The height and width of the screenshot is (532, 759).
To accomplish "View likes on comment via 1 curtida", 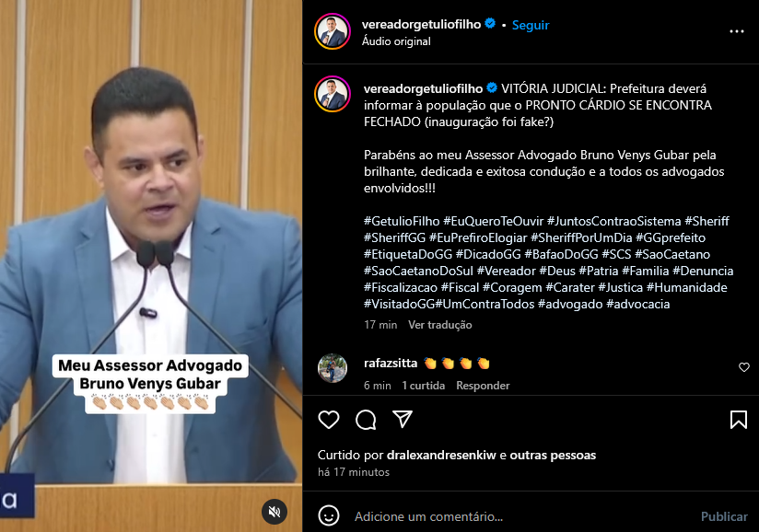I will pos(424,386).
